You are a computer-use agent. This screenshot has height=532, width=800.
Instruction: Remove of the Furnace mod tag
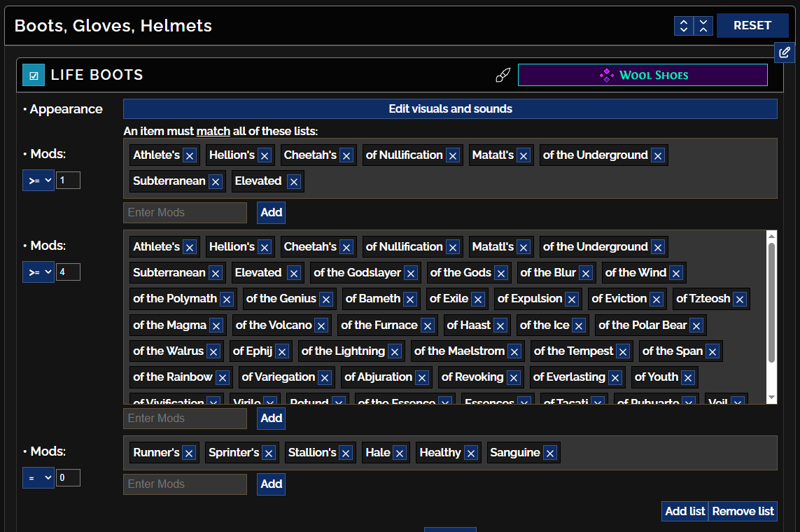pos(428,325)
